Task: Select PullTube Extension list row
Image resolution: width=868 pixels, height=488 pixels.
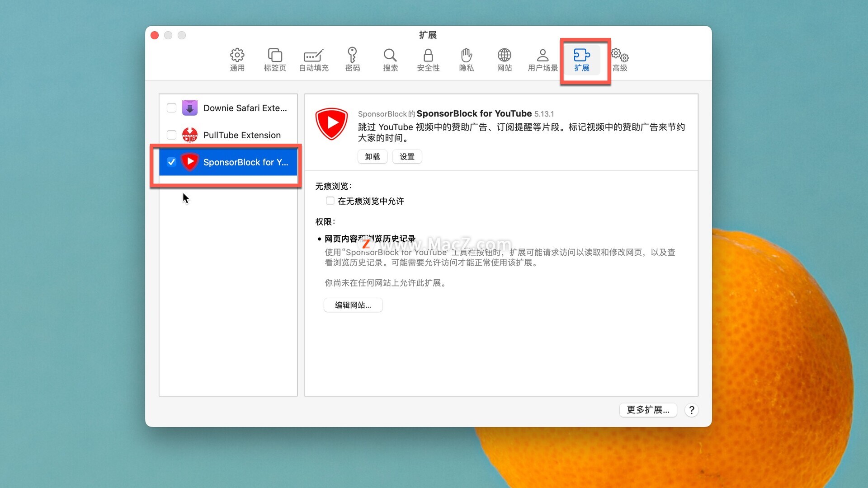Action: point(228,135)
